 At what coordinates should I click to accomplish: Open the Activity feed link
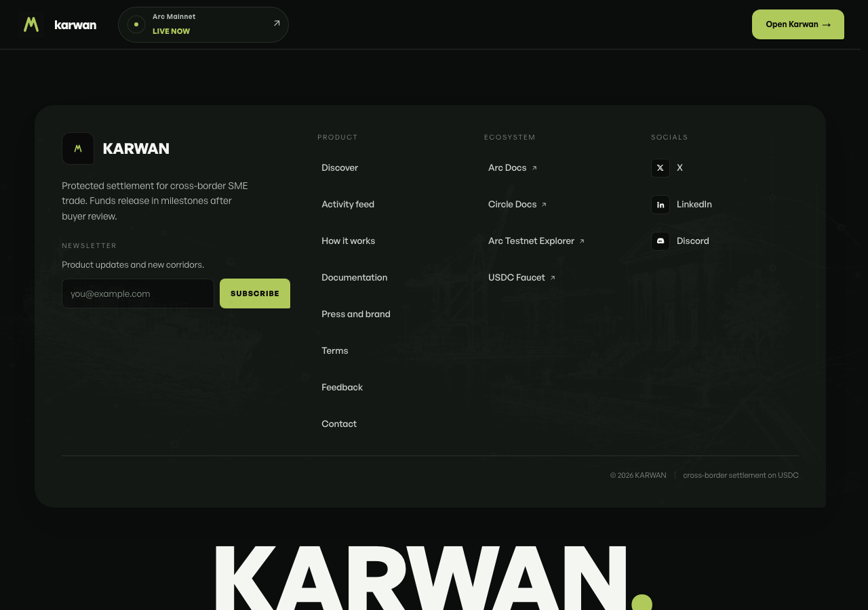pyautogui.click(x=348, y=205)
